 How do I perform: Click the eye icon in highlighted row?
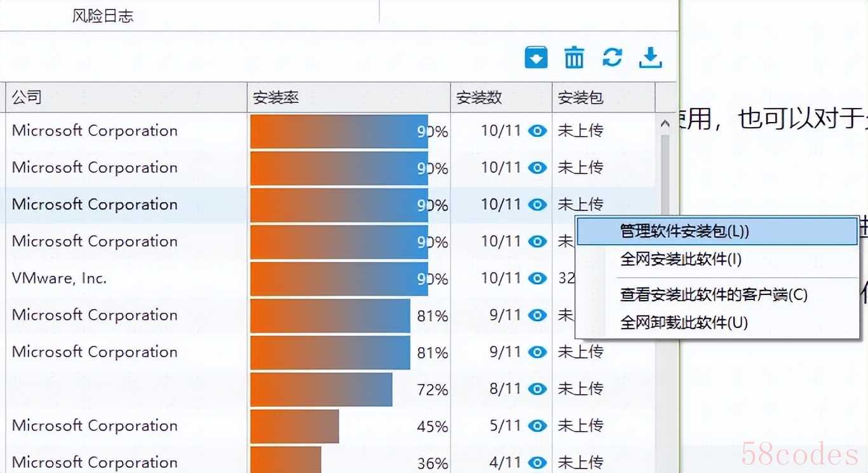(538, 205)
